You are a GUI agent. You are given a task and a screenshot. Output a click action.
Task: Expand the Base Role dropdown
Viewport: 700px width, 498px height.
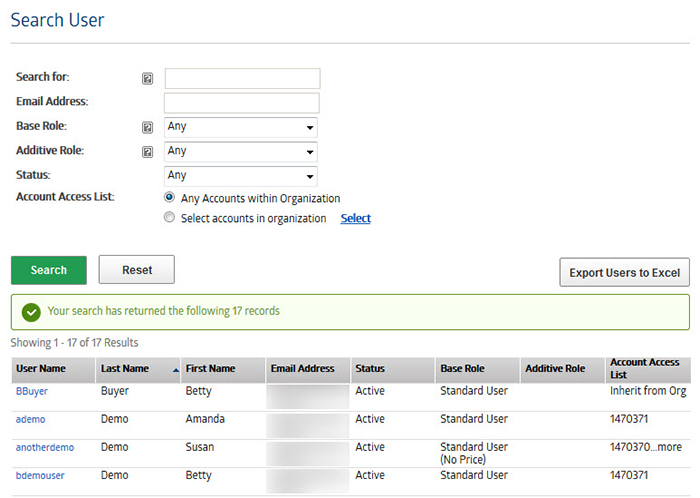[241, 127]
